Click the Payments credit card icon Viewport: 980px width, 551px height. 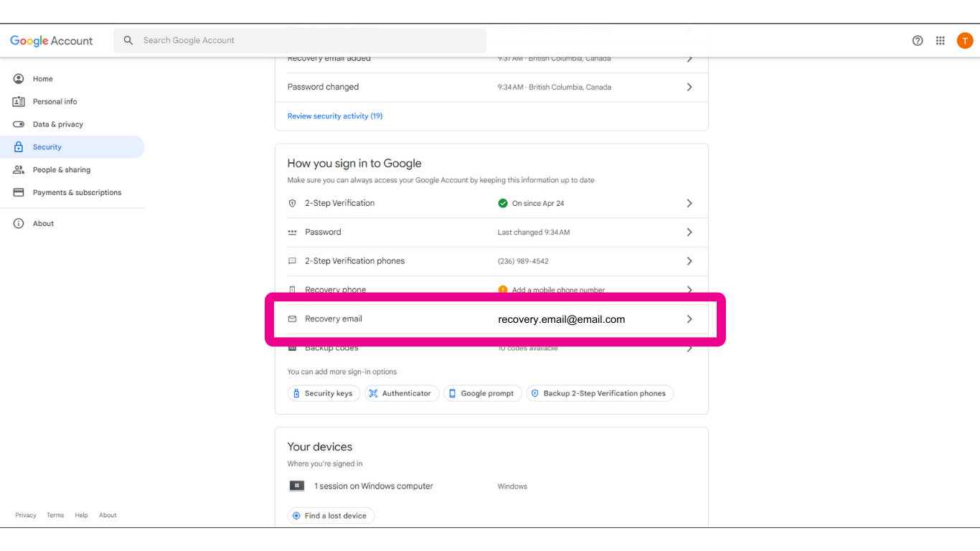coord(19,192)
